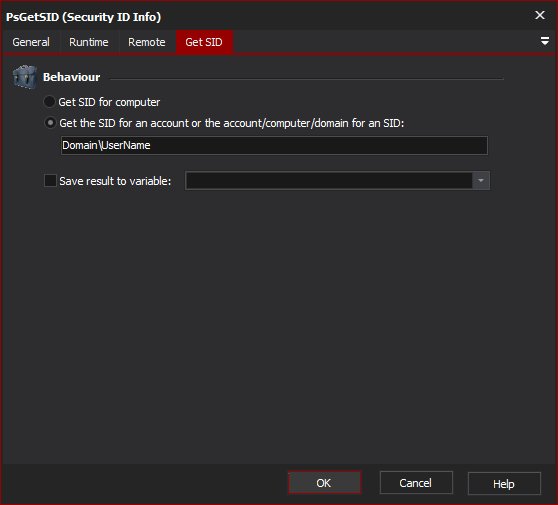Click inside the result variable combo box
The width and height of the screenshot is (558, 505).
tap(329, 180)
